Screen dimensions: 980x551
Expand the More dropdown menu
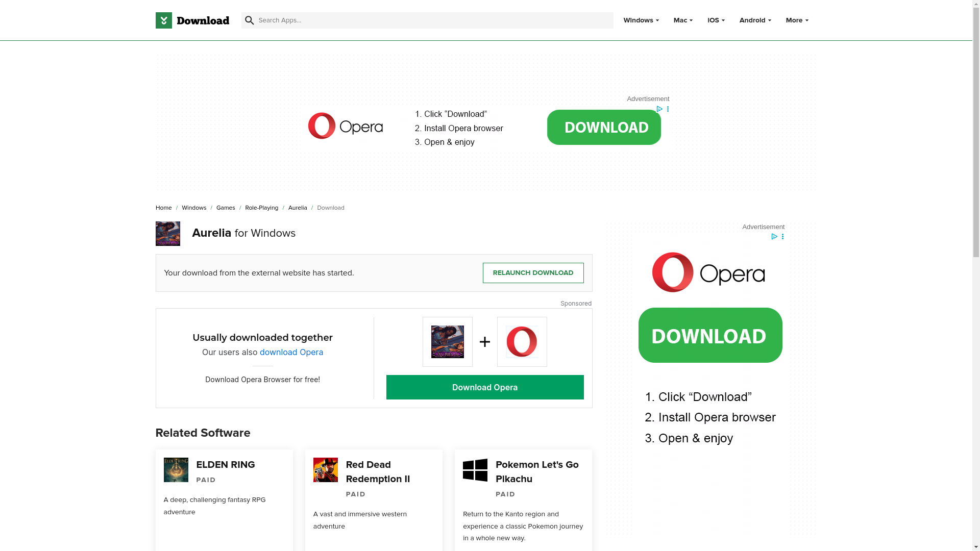pyautogui.click(x=797, y=20)
